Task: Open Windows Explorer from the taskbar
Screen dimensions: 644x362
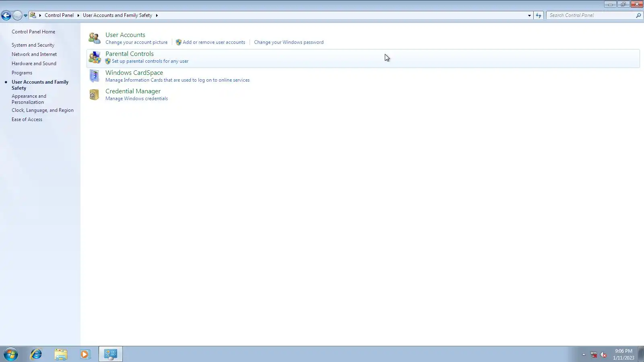Action: pos(61,354)
